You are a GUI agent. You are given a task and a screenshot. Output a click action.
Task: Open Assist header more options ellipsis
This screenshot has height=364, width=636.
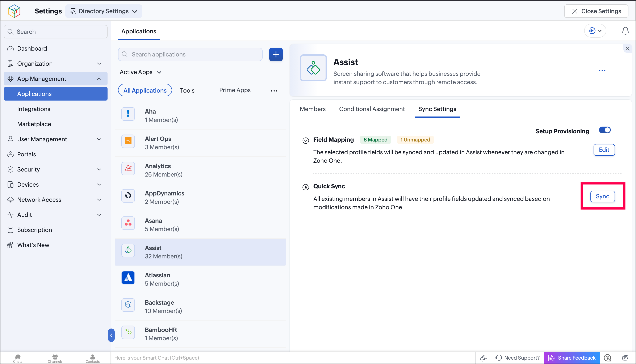click(x=602, y=70)
